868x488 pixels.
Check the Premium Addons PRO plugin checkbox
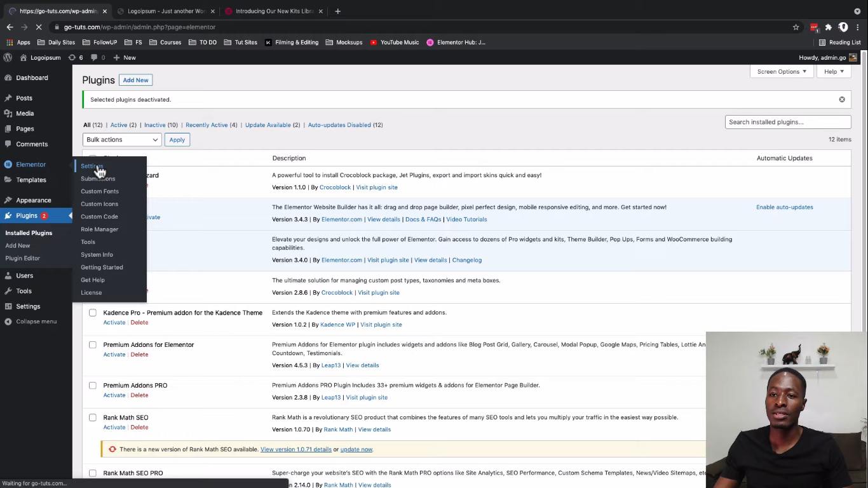pyautogui.click(x=93, y=385)
